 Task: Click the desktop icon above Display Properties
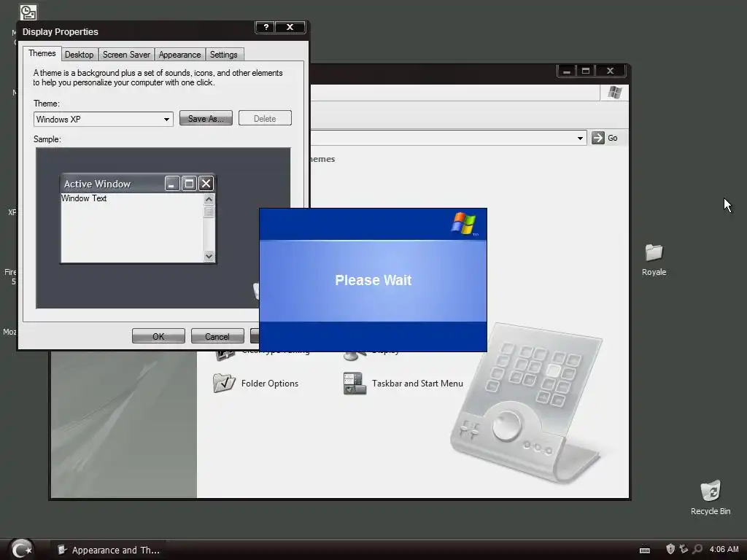28,12
